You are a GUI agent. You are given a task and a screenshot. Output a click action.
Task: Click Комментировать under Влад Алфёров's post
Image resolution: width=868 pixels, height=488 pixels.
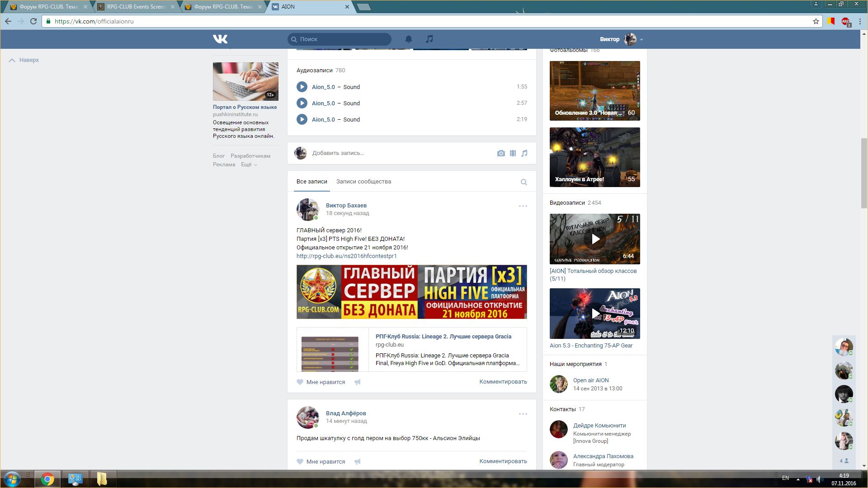(x=503, y=461)
